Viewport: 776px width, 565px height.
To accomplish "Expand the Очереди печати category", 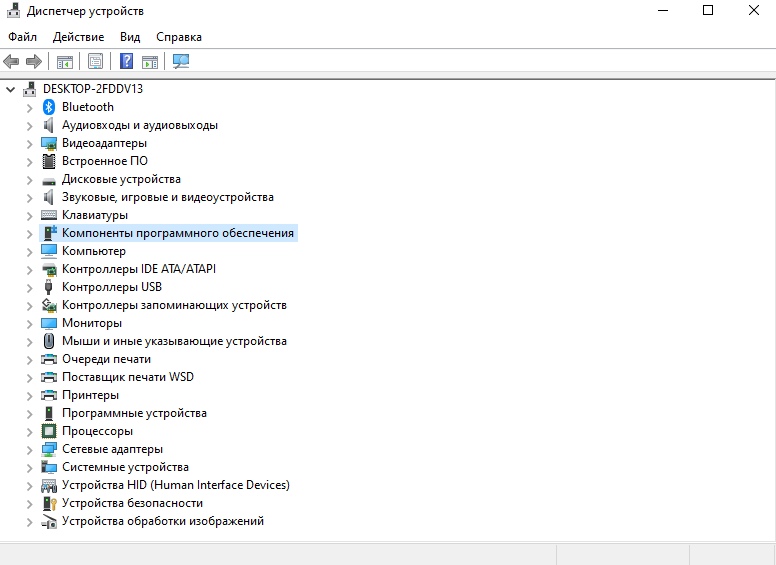I will pyautogui.click(x=29, y=360).
